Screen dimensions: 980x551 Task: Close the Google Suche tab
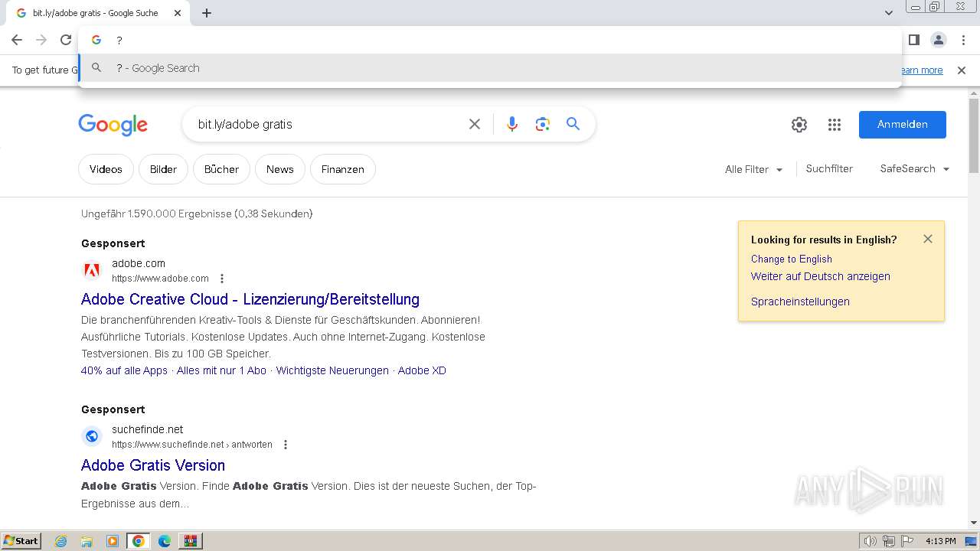(178, 13)
